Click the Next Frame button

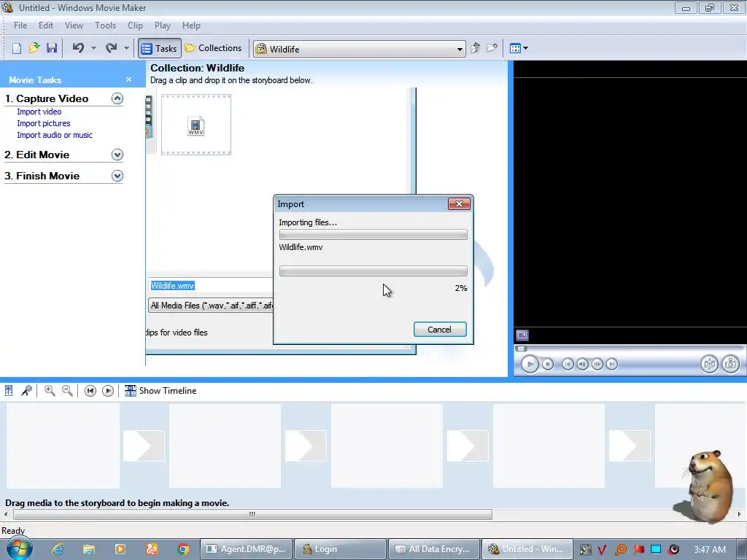pyautogui.click(x=597, y=365)
